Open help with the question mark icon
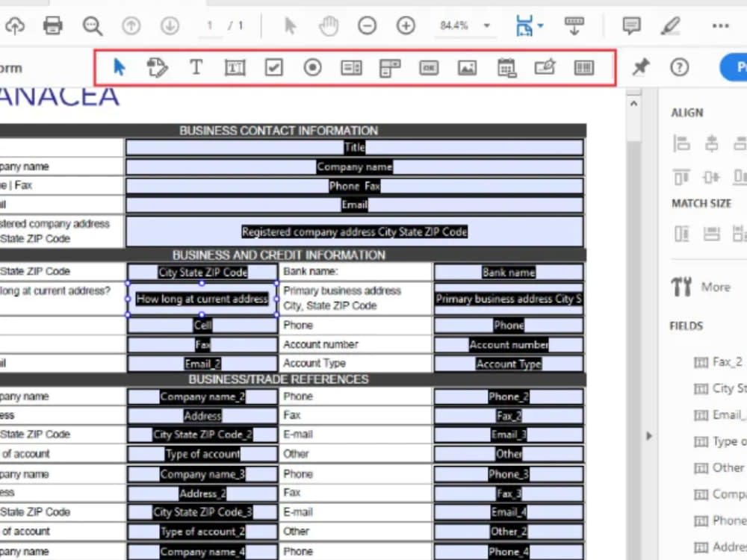Image resolution: width=747 pixels, height=560 pixels. coord(679,67)
